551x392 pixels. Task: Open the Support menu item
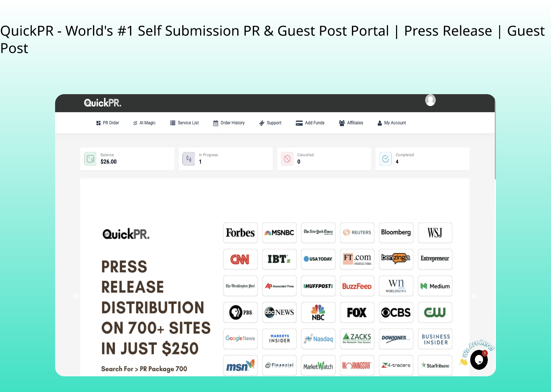click(270, 123)
